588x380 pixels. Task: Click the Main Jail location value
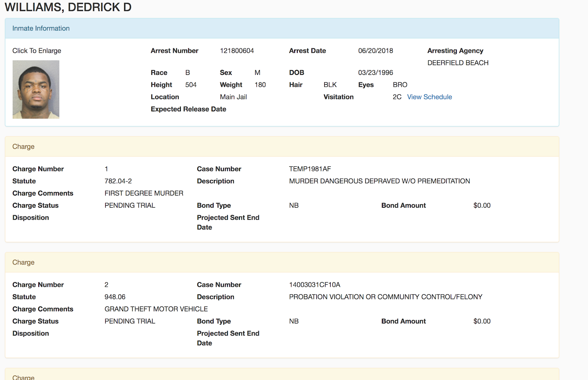coord(233,97)
